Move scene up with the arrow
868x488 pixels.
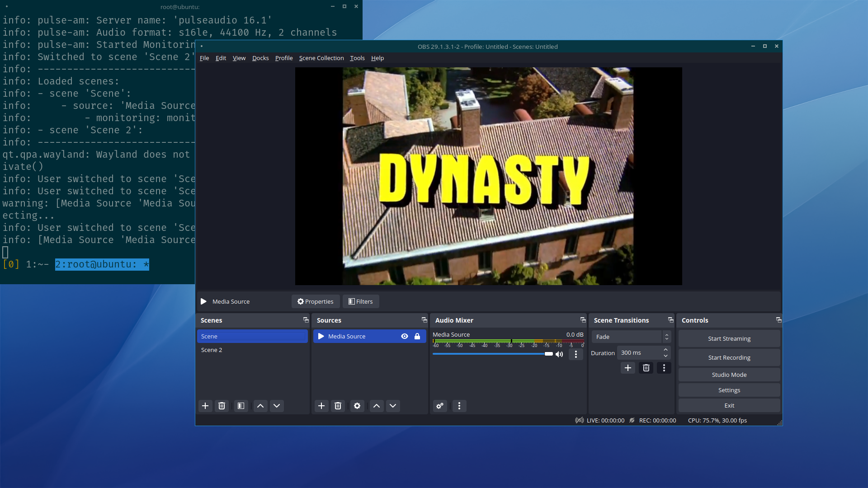tap(260, 406)
